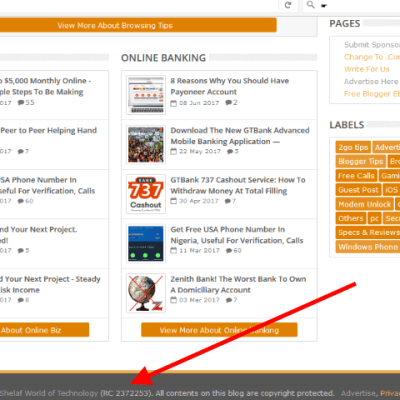400x400 pixels.
Task: Open the Payoneer account post thumbnail
Action: coord(146,95)
